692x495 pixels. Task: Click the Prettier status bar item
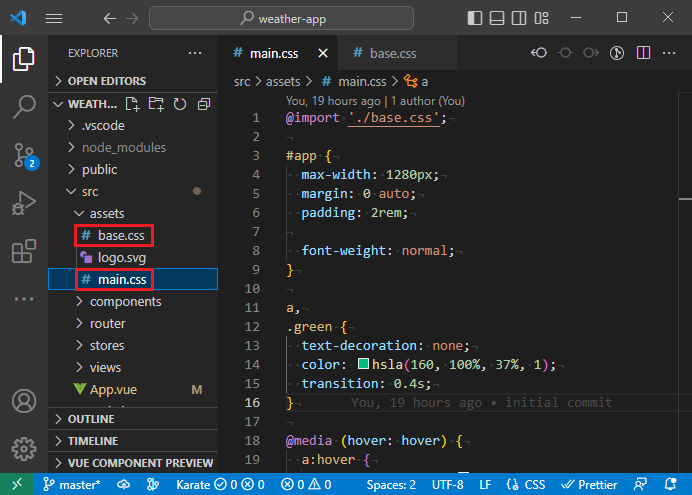tap(589, 484)
